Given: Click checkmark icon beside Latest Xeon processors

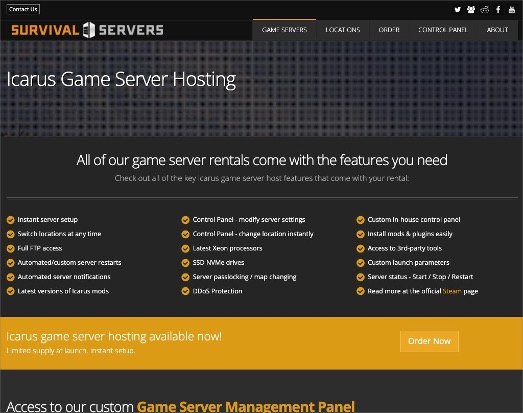Looking at the screenshot, I should pos(185,249).
